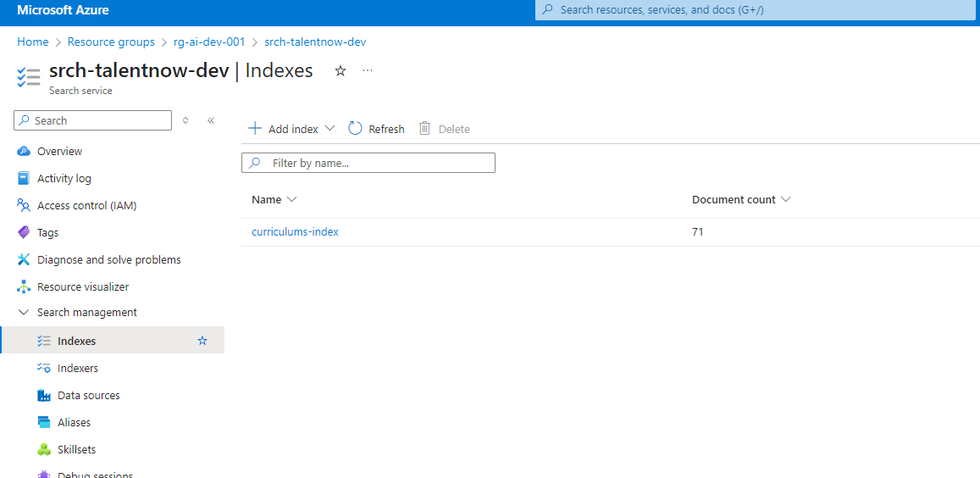This screenshot has height=478, width=980.
Task: Click the Activity log book icon
Action: (x=24, y=178)
